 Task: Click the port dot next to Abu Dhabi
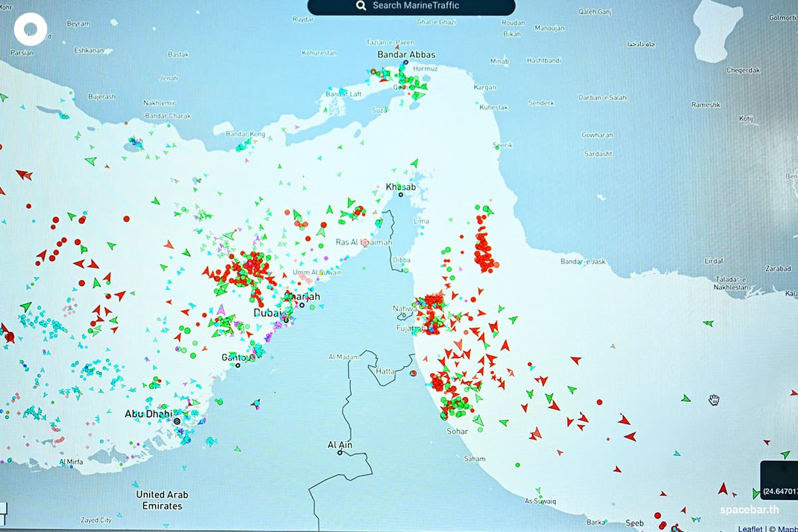(176, 422)
